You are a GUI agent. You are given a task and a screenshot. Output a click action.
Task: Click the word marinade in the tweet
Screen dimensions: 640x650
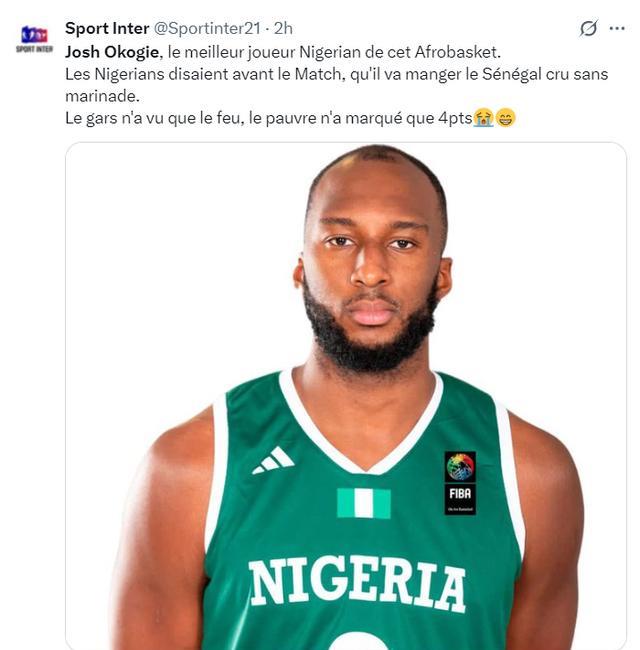102,97
